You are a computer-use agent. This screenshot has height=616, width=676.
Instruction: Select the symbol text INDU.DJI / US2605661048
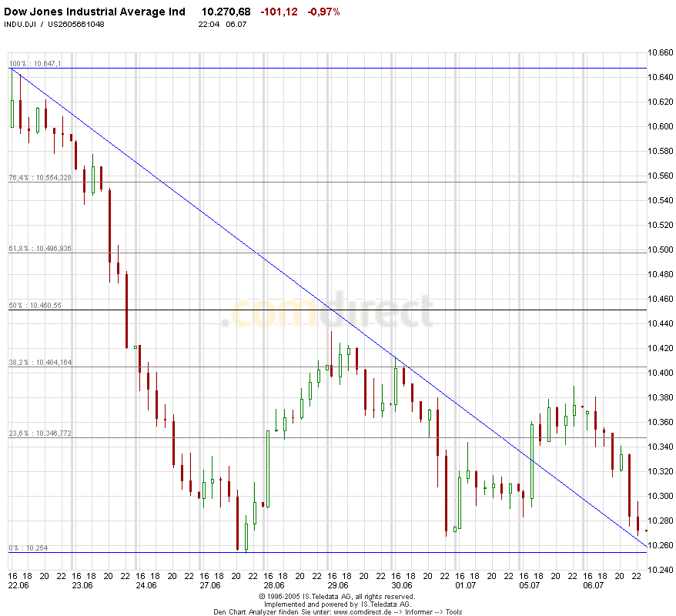(x=55, y=24)
